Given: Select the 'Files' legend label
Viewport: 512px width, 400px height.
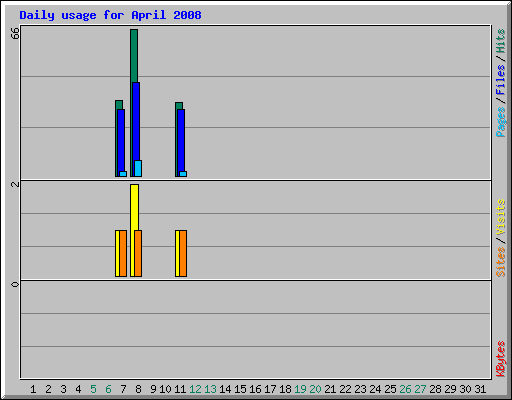Looking at the screenshot, I should coord(500,80).
